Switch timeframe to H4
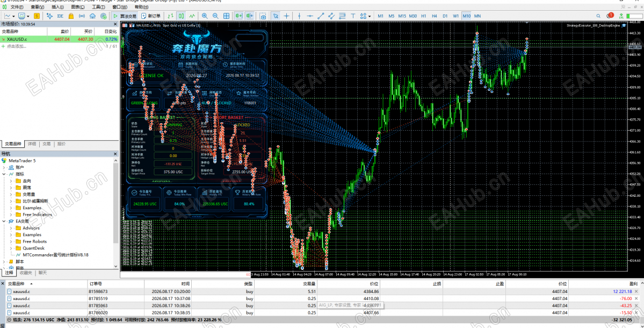 [435, 16]
